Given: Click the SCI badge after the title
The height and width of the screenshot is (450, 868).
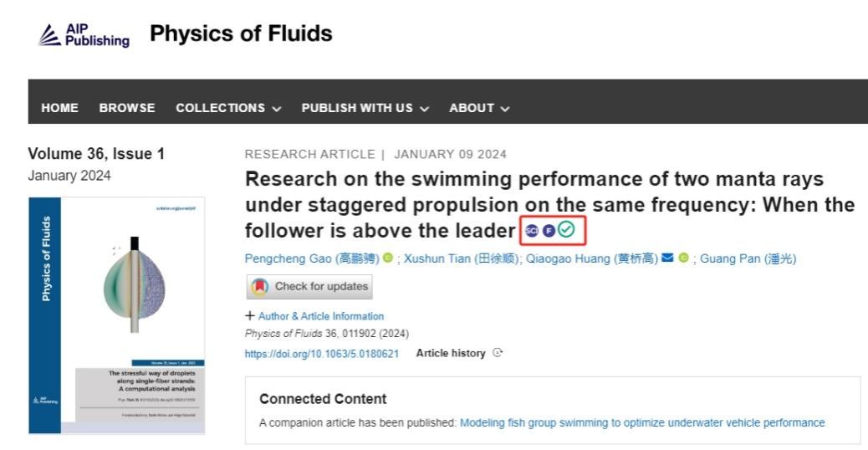Looking at the screenshot, I should coord(532,230).
